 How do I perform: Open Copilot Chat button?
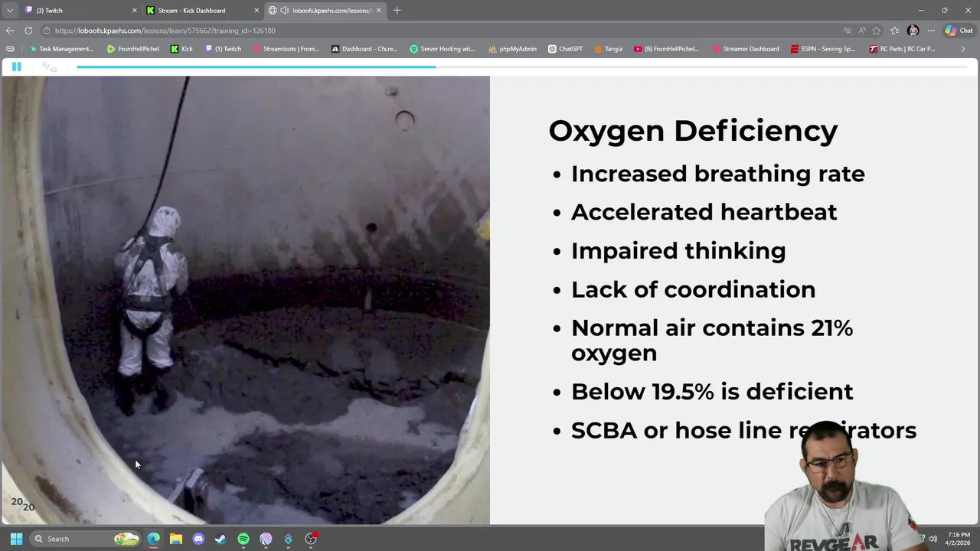pos(959,31)
